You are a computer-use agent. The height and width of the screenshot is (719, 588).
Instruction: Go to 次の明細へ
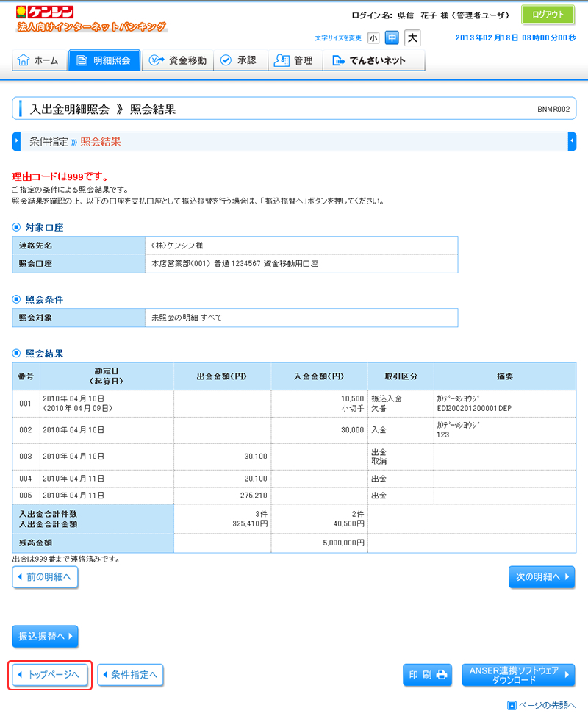[x=542, y=577]
